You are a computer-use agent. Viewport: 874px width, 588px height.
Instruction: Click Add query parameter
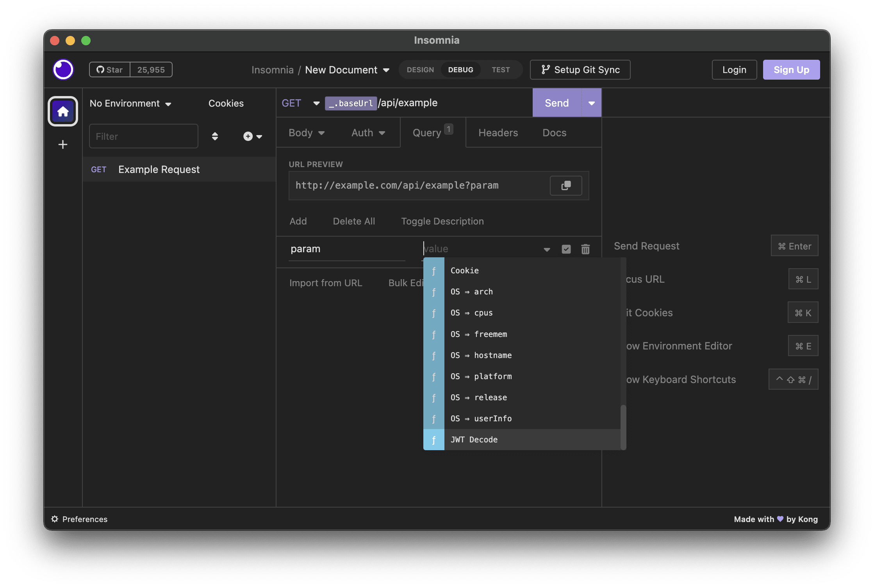pos(298,221)
